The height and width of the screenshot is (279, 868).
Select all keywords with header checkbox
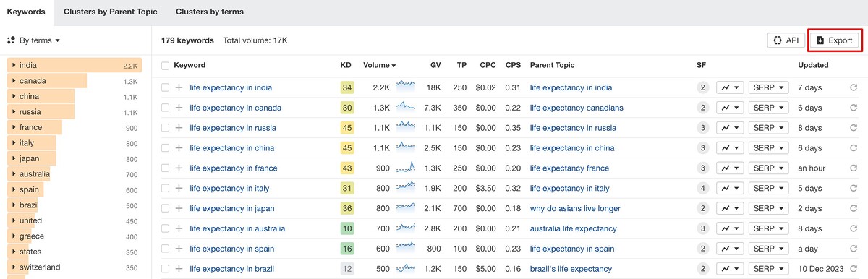[166, 65]
